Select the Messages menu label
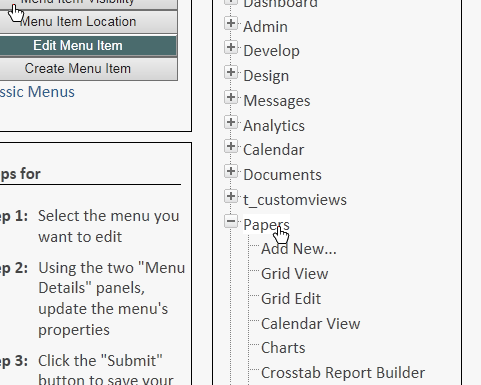The height and width of the screenshot is (385, 481). 277,101
